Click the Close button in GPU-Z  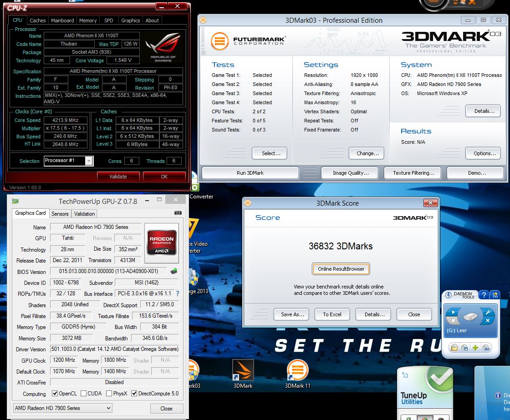point(167,408)
